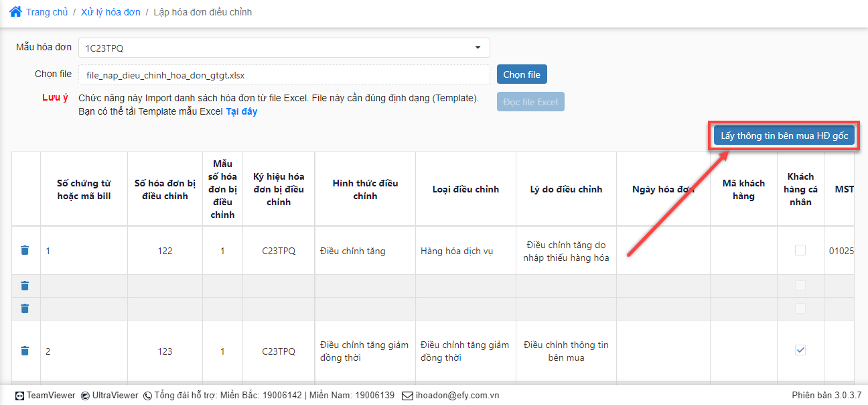Image resolution: width=868 pixels, height=405 pixels.
Task: Open UltraViewer from the footer
Action: coord(109,396)
